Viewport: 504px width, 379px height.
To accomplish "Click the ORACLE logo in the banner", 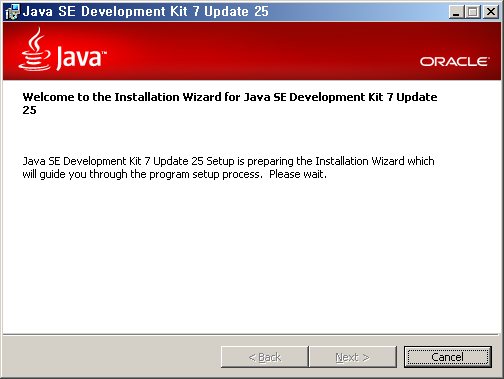I will click(x=455, y=62).
